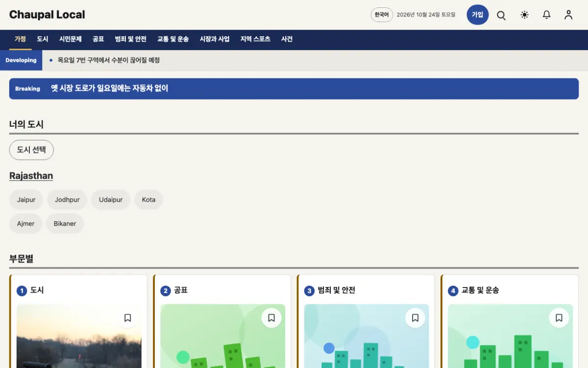Click the 가입 sign-up button
Screen dimensions: 588x368
tap(477, 15)
